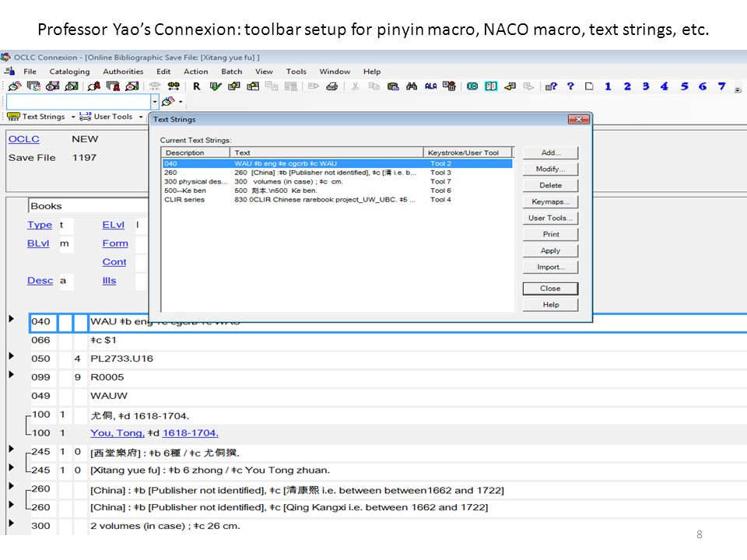The height and width of the screenshot is (560, 747).
Task: Click the Apply button
Action: [x=550, y=250]
